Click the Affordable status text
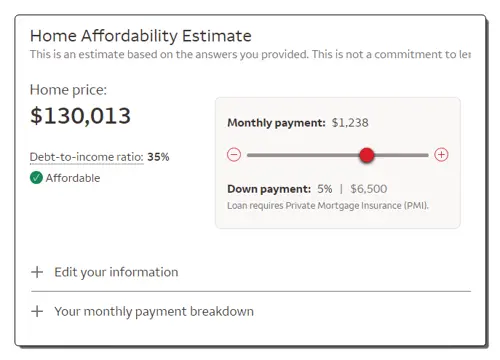The width and height of the screenshot is (500, 360). (73, 178)
